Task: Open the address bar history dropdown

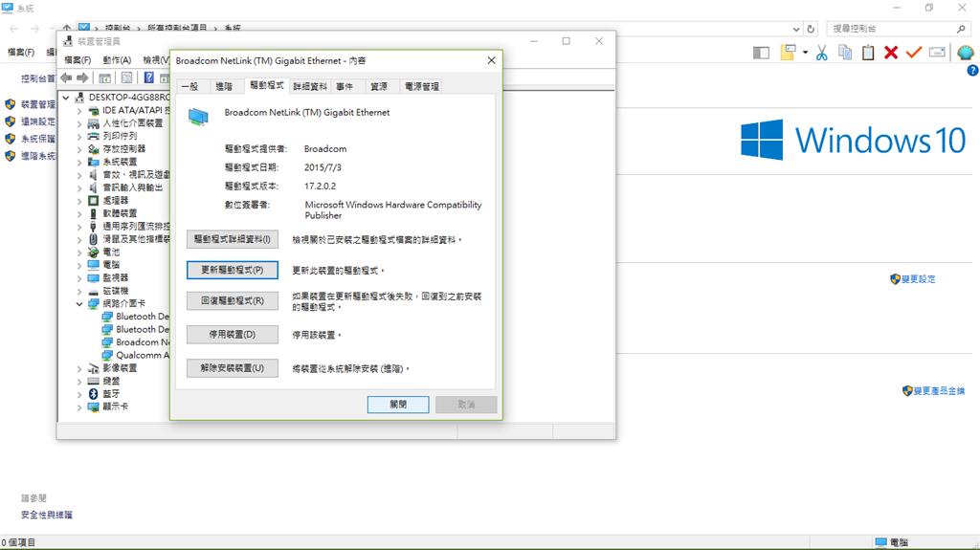Action: point(795,29)
